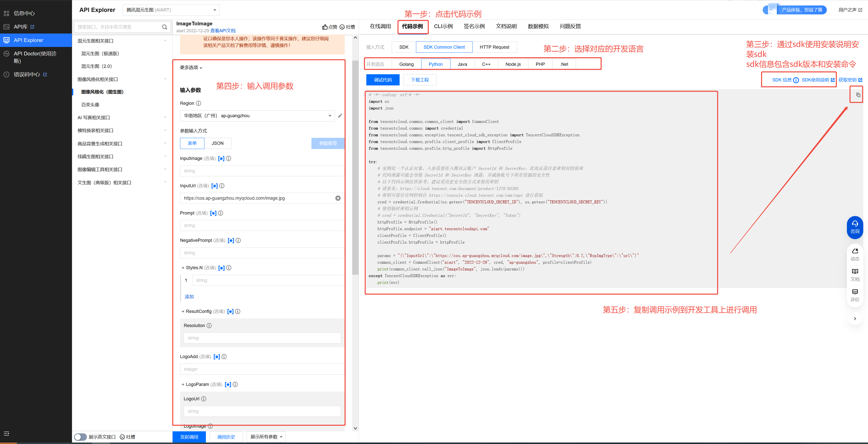Click the 调用历史 button
Image resolution: width=868 pixels, height=444 pixels.
point(226,437)
